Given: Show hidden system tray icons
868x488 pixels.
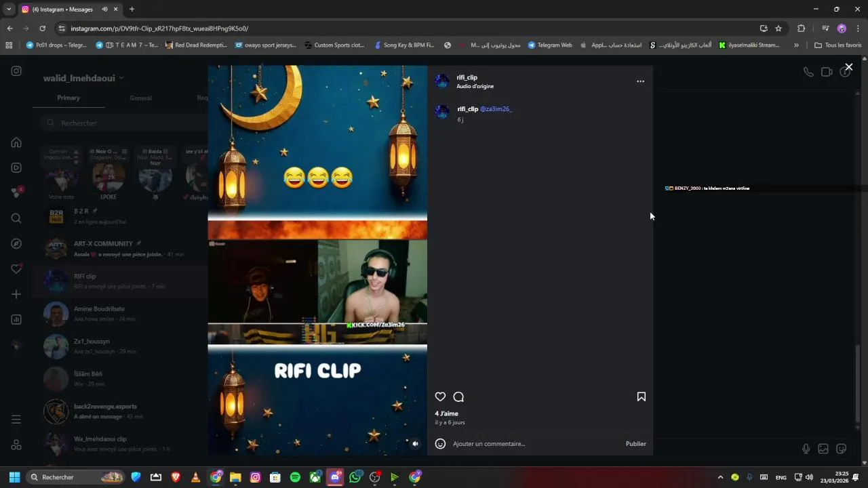Looking at the screenshot, I should coord(720,477).
